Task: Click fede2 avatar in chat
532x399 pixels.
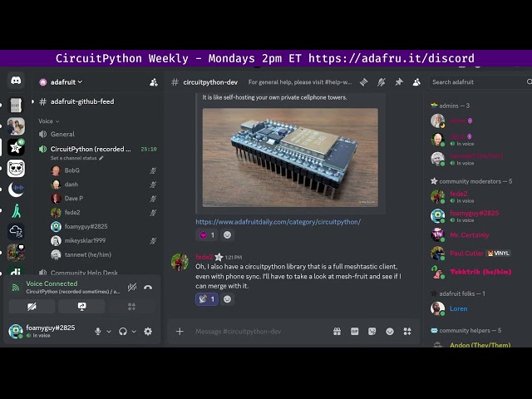Action: pos(180,262)
